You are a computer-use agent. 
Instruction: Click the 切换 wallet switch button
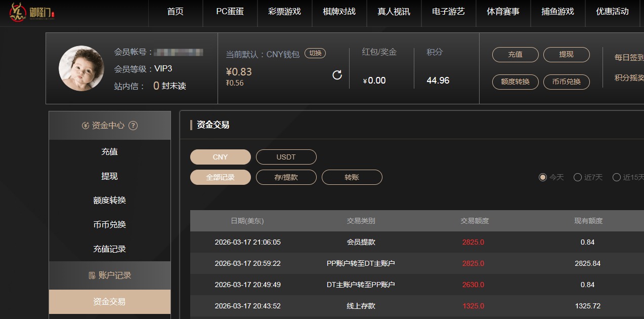[317, 53]
